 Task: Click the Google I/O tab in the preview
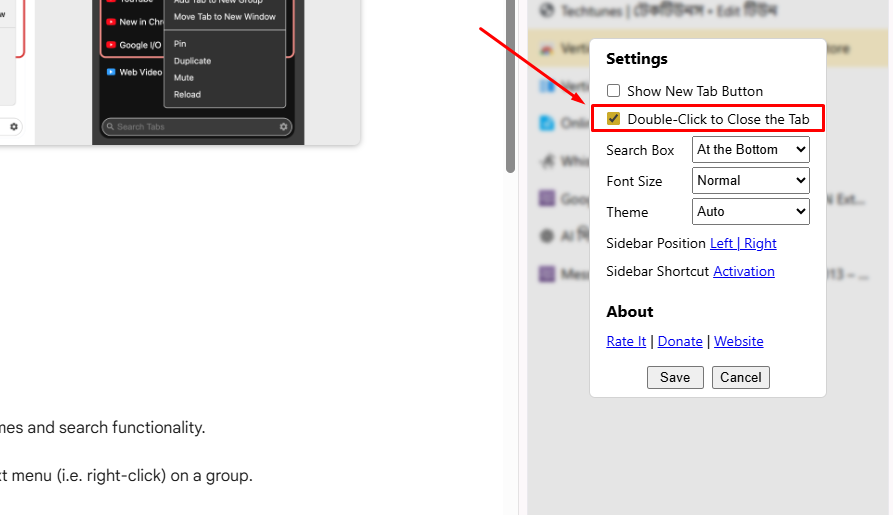(x=134, y=45)
